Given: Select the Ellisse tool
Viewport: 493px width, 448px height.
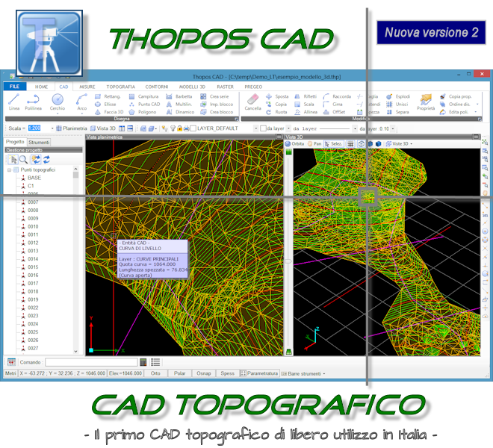Looking at the screenshot, I should point(105,104).
